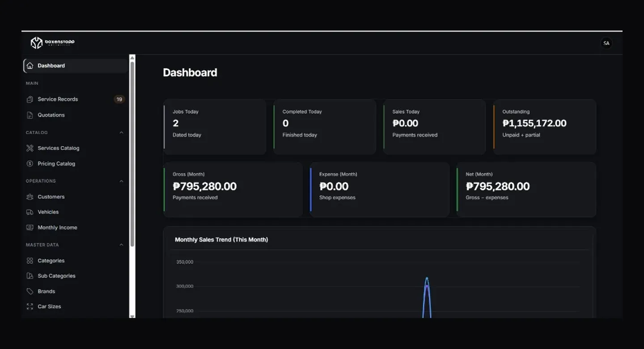Click the Service Records clipboard icon
Screen dimensions: 644x349
click(x=30, y=99)
